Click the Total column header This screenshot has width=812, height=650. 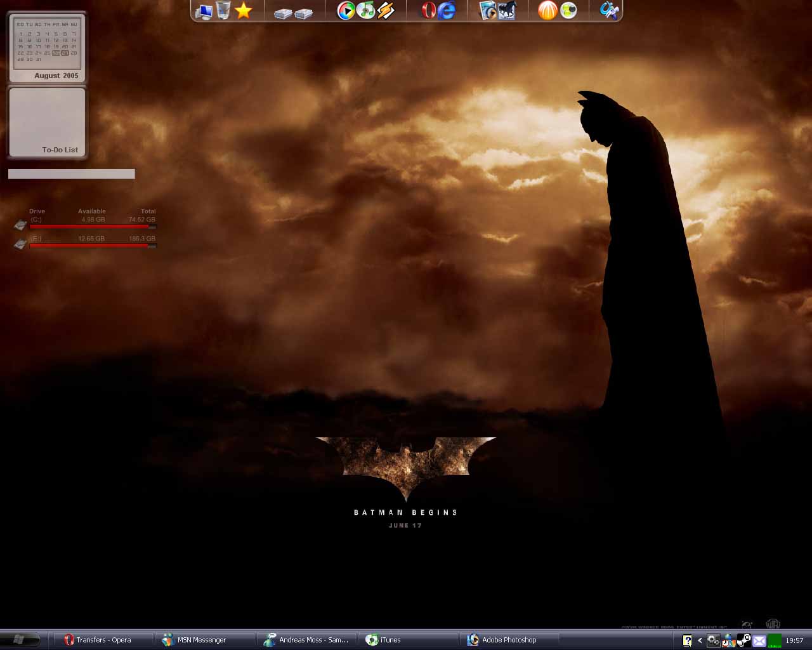(x=148, y=211)
